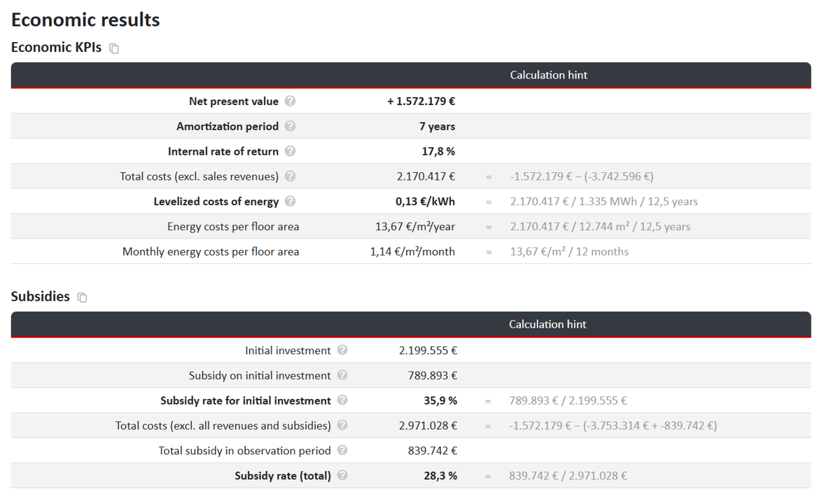Open help for Total subsidy in observation period
This screenshot has width=824, height=504.
click(342, 450)
